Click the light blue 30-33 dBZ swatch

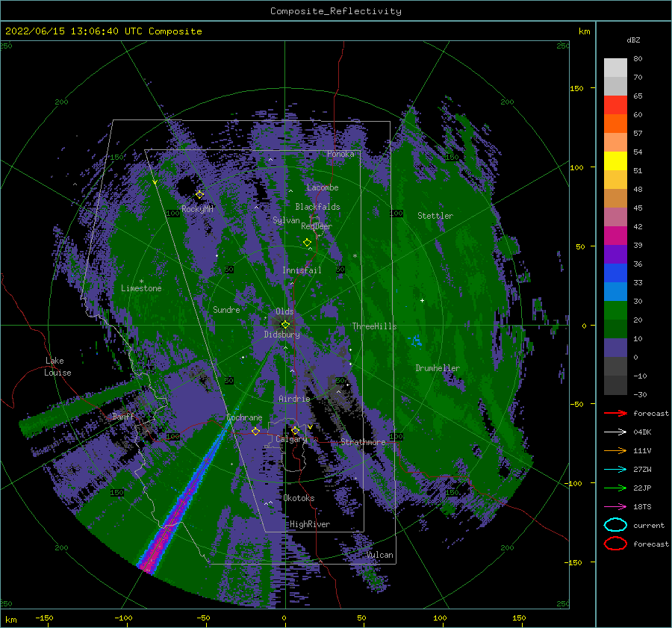pos(615,292)
